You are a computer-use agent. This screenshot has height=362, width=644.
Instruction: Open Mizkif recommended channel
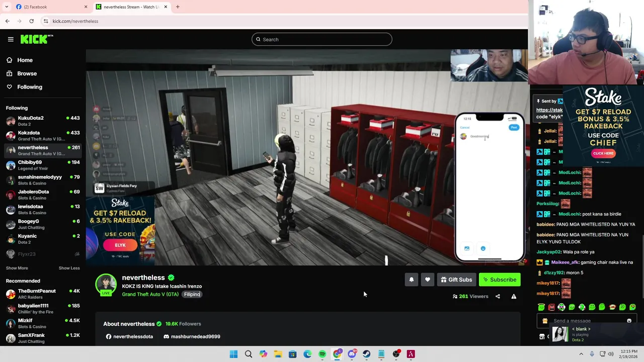[43, 323]
